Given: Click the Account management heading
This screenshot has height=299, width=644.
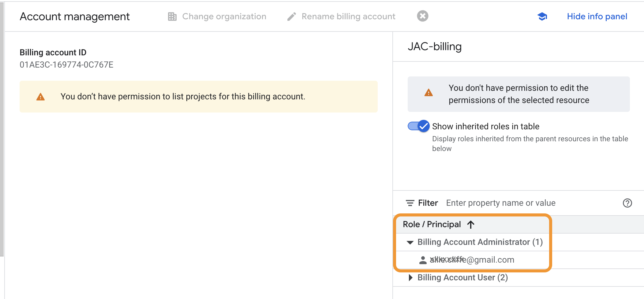Looking at the screenshot, I should (x=75, y=17).
